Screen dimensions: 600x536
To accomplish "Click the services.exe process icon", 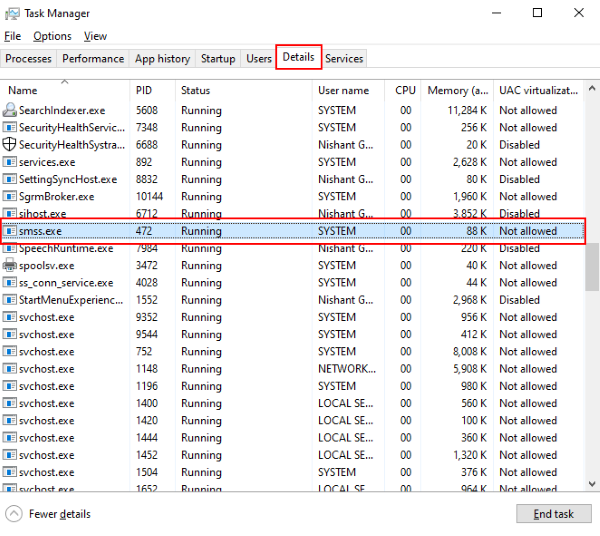I will [10, 162].
